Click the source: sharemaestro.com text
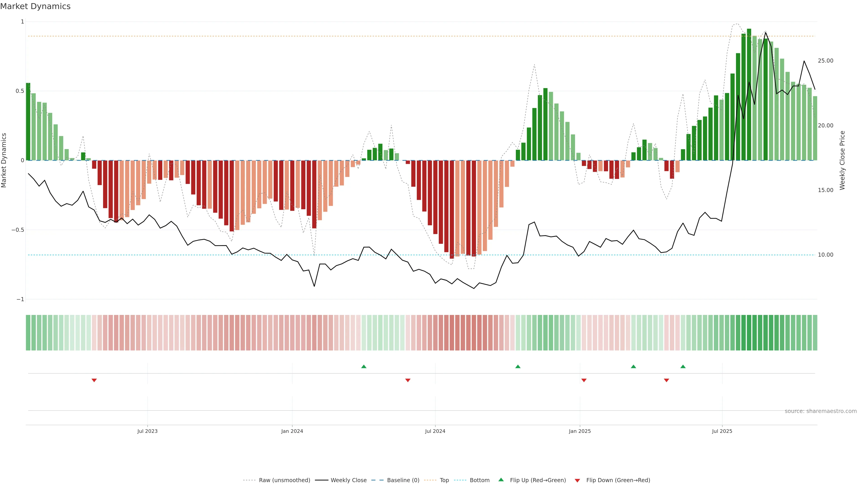Screen dimensions: 868x488 coord(821,411)
